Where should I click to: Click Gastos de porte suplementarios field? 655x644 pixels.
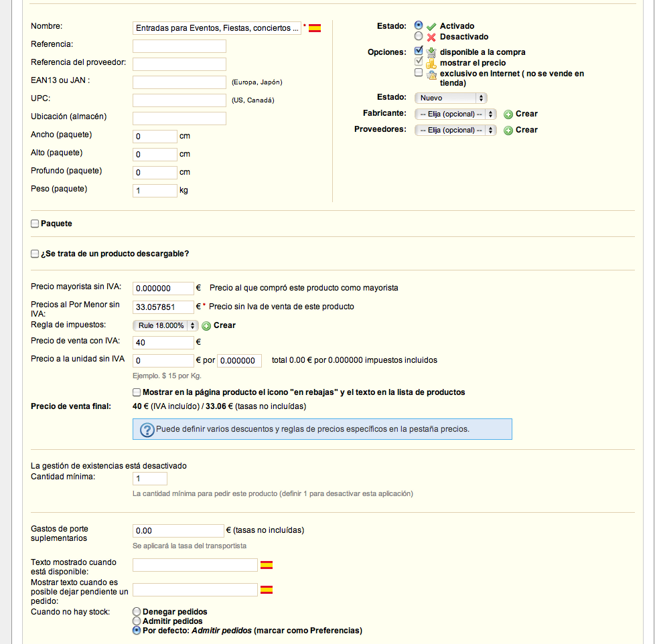tap(178, 530)
